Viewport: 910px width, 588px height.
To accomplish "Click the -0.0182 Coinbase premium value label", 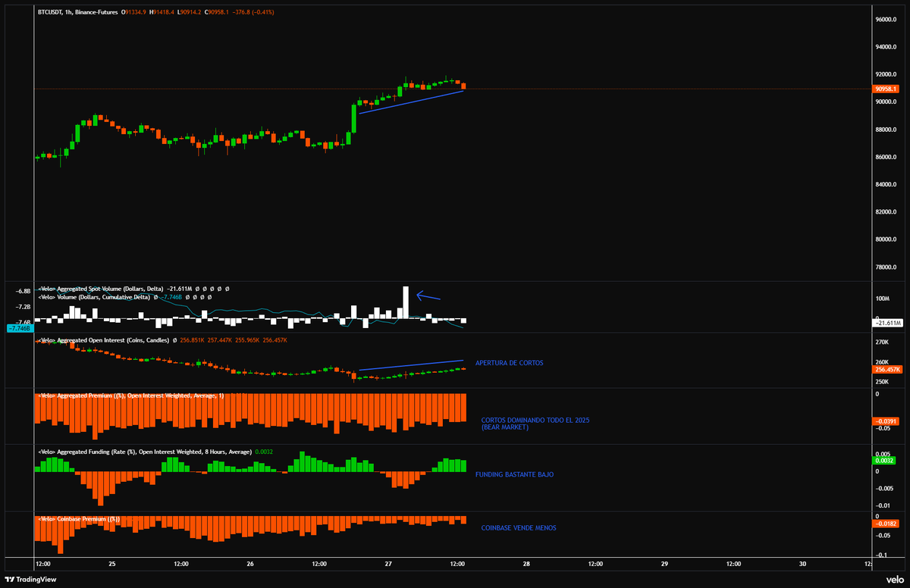I will [886, 524].
